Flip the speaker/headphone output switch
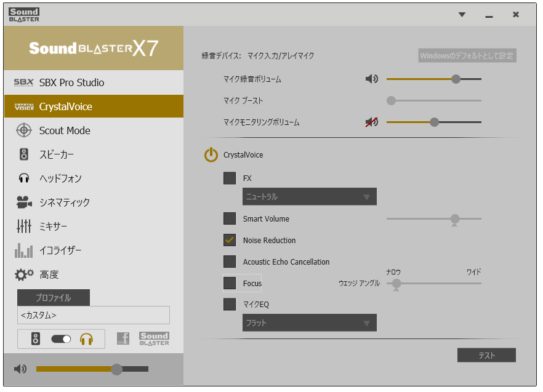The width and height of the screenshot is (543, 392). (61, 338)
